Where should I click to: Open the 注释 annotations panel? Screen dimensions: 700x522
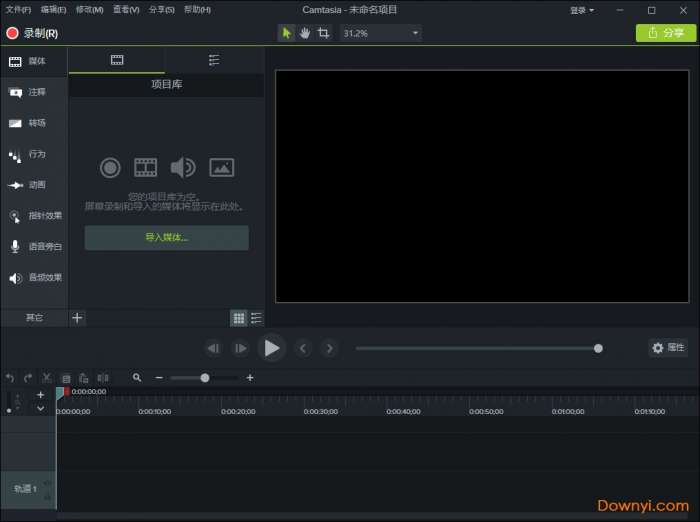tap(34, 92)
